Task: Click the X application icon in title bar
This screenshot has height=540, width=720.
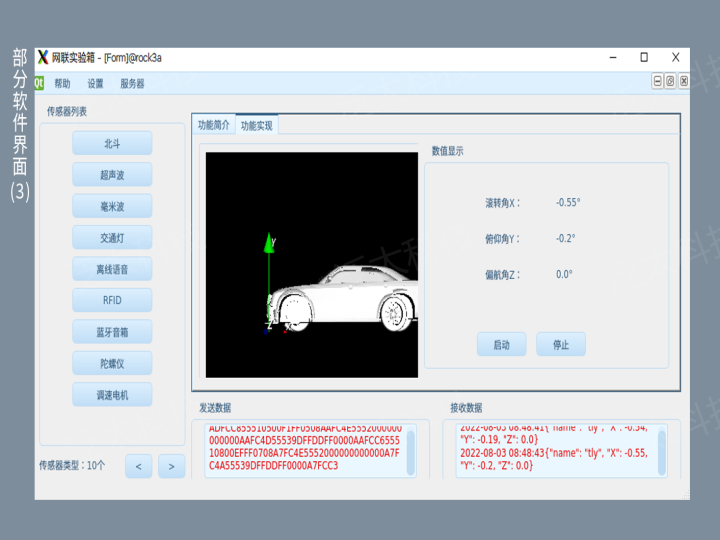Action: (43, 58)
